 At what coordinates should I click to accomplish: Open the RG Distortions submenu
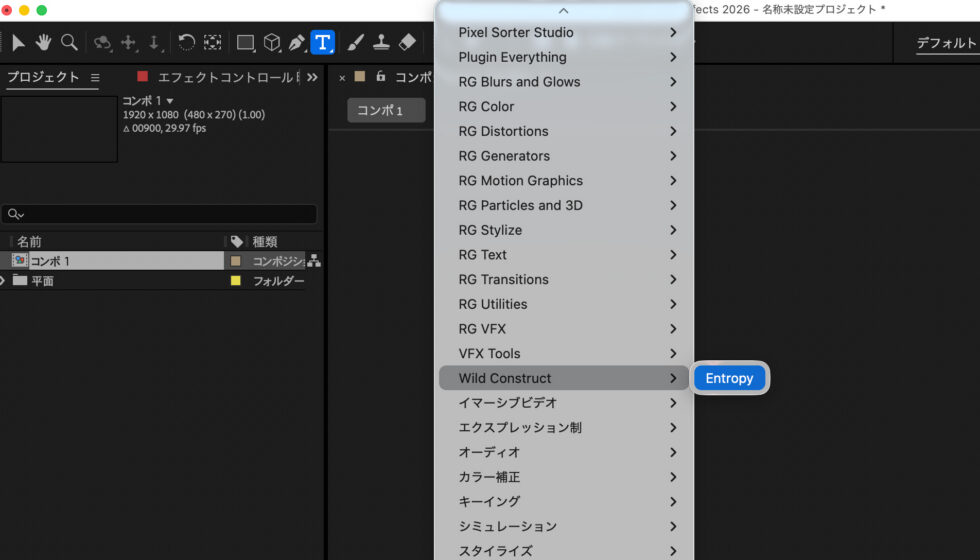tap(566, 131)
